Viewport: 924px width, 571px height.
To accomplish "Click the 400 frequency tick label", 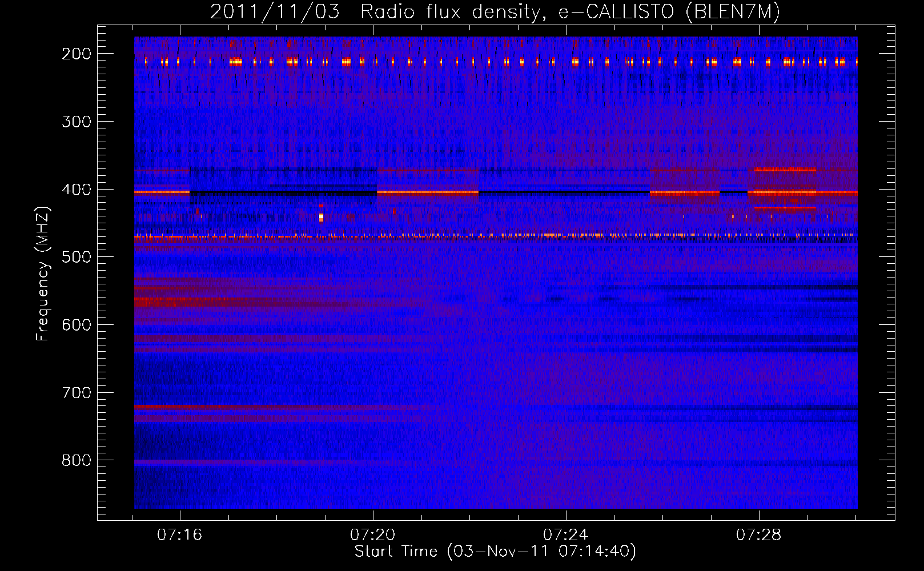I will pyautogui.click(x=77, y=189).
